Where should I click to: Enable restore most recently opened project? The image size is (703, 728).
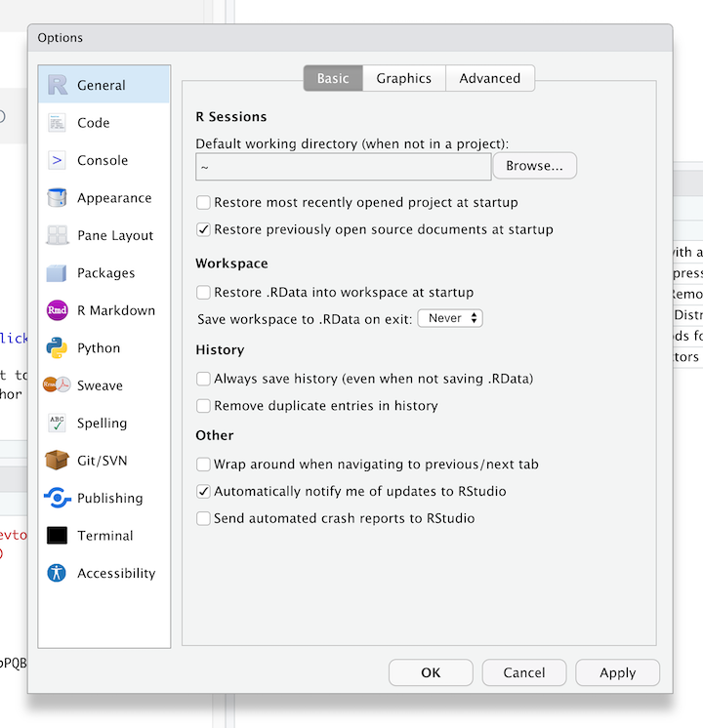click(204, 203)
